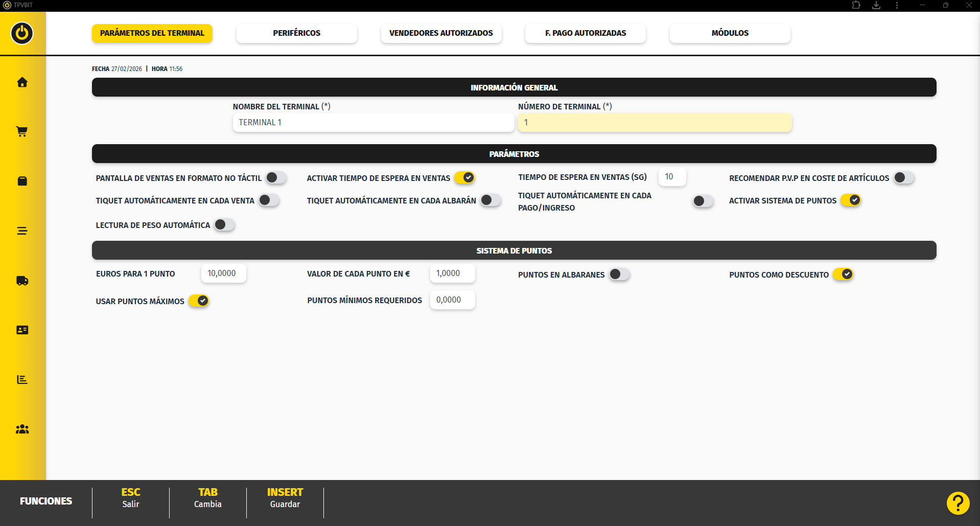The width and height of the screenshot is (980, 526).
Task: Switch to the Periféricos tab
Action: (296, 33)
